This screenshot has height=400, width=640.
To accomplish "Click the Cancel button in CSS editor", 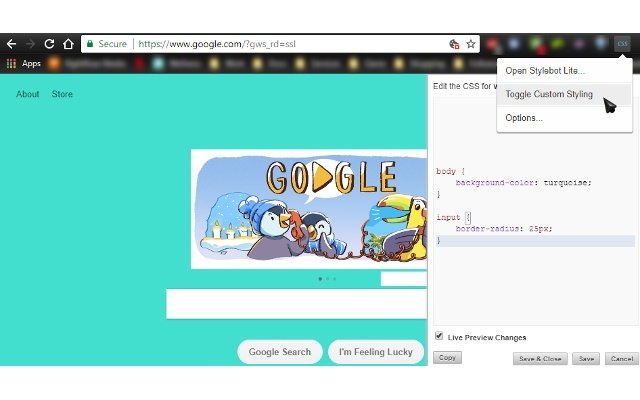I will coord(622,359).
